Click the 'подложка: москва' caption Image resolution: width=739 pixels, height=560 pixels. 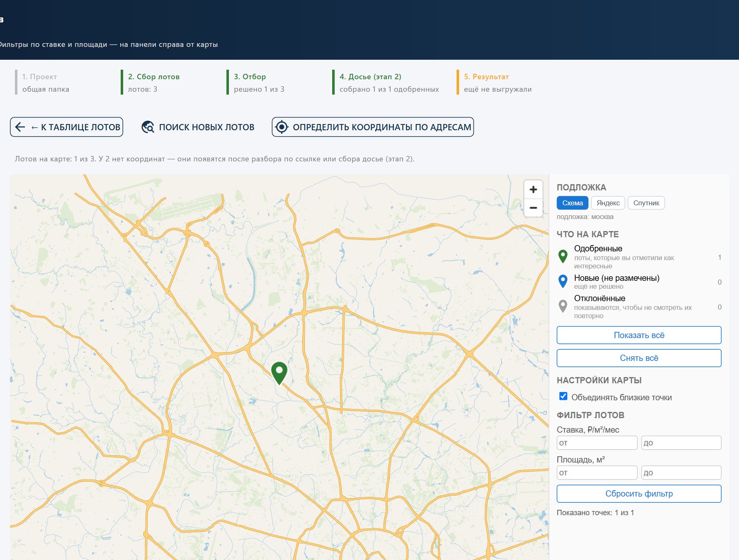point(585,217)
